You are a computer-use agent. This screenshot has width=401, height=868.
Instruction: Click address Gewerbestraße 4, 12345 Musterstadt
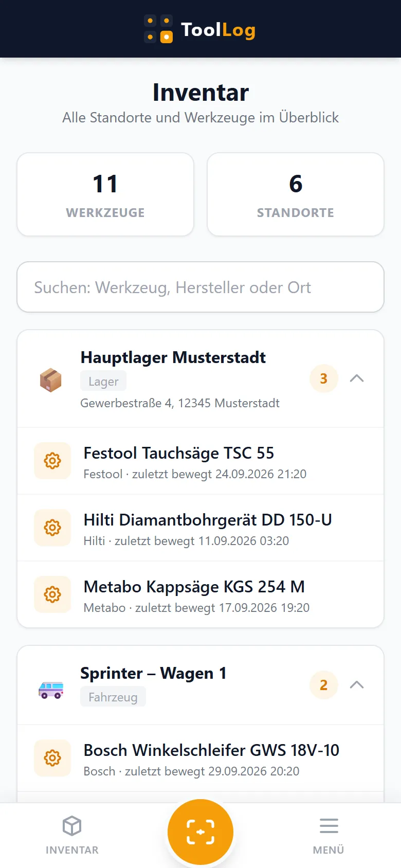click(x=180, y=403)
